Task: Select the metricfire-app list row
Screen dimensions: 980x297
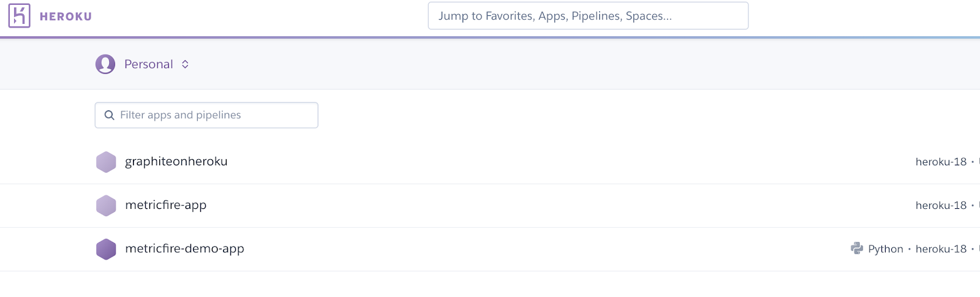Action: tap(490, 206)
